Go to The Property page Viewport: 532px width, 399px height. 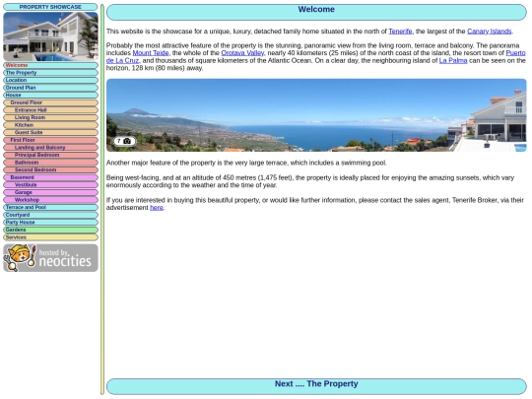pos(50,73)
